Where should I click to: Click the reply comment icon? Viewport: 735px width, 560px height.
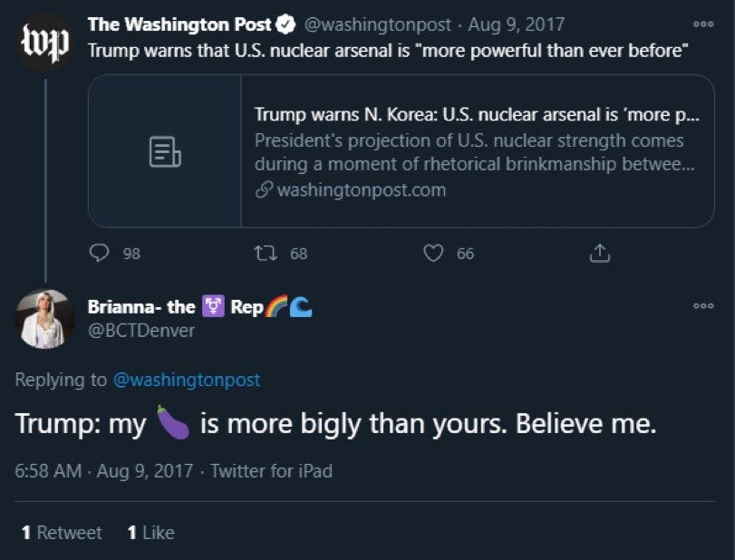click(x=100, y=254)
